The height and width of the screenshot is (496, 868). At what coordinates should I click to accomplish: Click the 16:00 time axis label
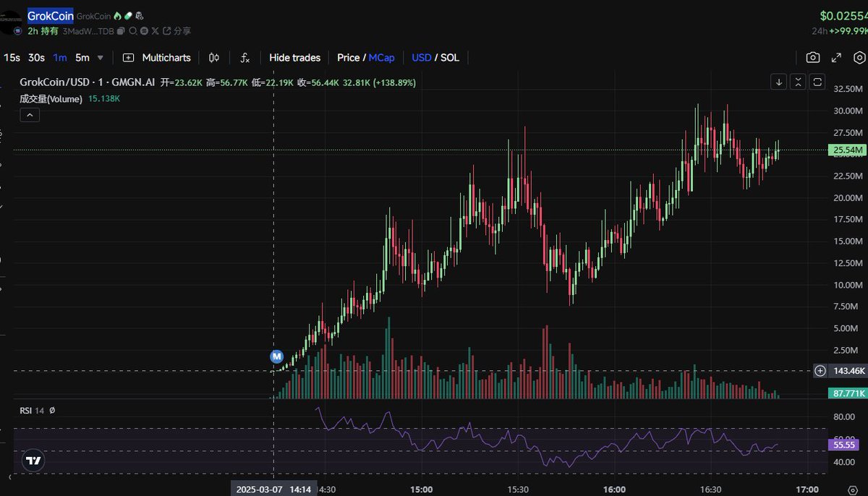click(x=614, y=489)
